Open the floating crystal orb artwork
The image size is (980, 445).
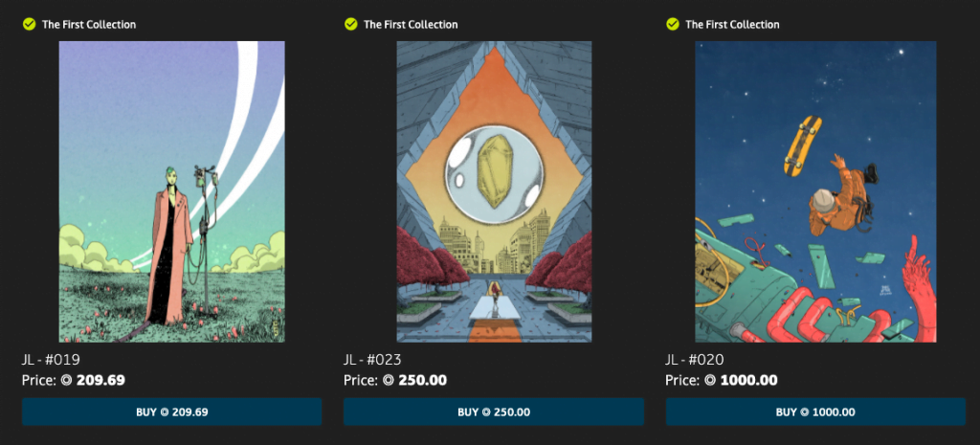coord(494,191)
